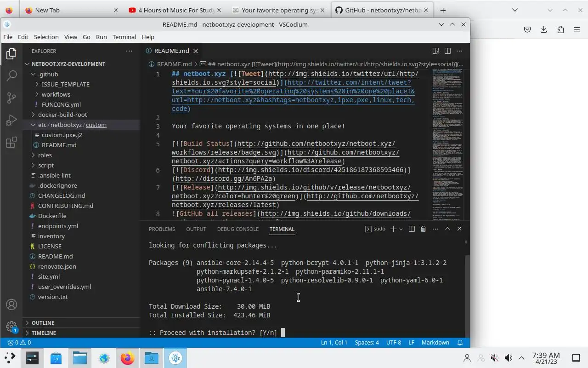Open the Selection menu
Image resolution: width=588 pixels, height=368 pixels.
click(x=46, y=37)
